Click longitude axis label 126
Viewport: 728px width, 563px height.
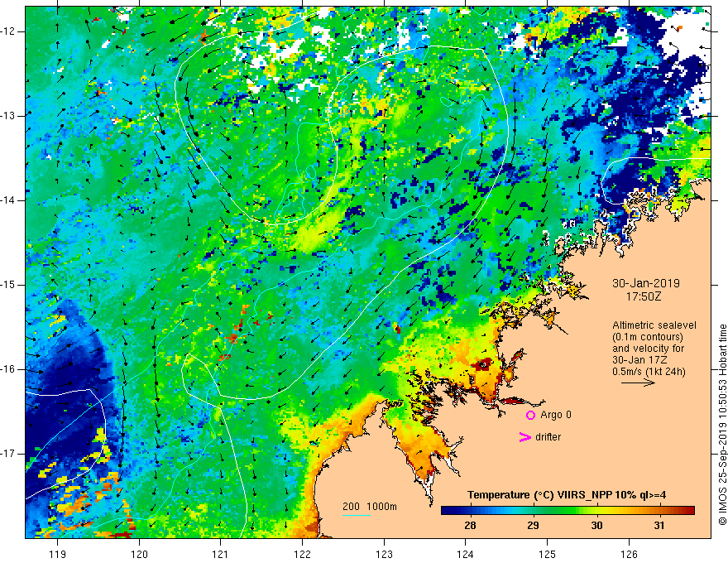point(629,554)
